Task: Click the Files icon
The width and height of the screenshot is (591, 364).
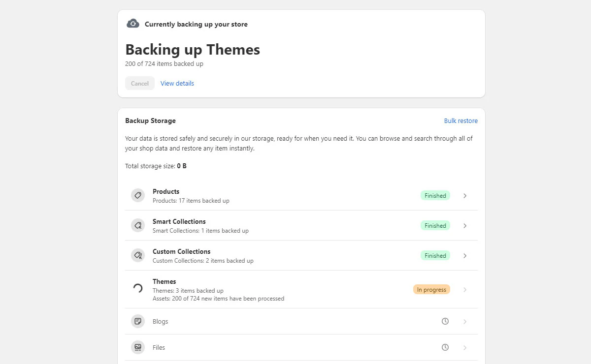Action: 137,347
